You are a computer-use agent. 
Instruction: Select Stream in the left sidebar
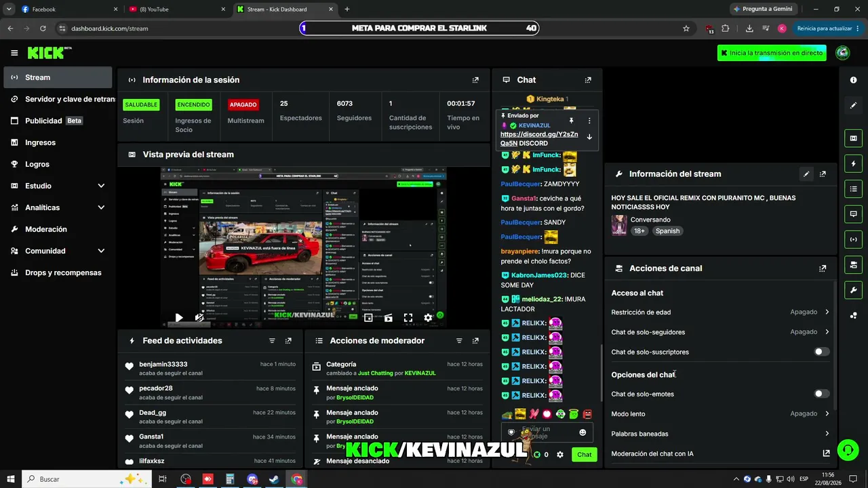click(x=58, y=77)
